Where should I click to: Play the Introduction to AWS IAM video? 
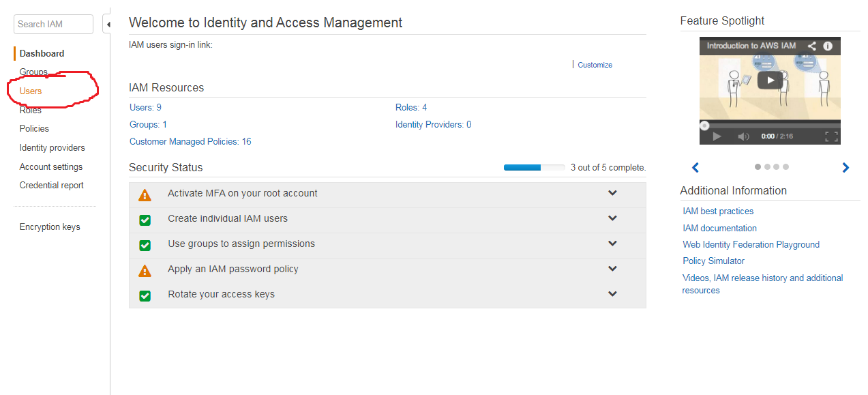tap(770, 81)
